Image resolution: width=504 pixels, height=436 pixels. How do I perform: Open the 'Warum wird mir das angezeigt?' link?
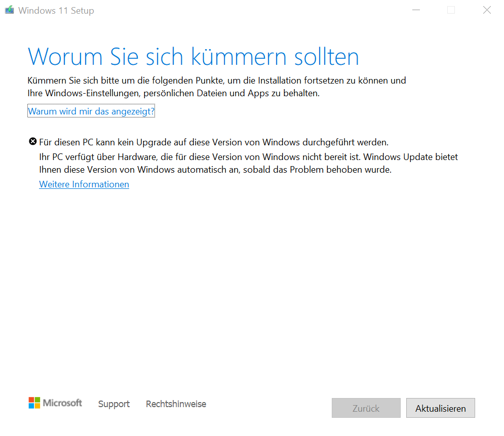pos(91,111)
